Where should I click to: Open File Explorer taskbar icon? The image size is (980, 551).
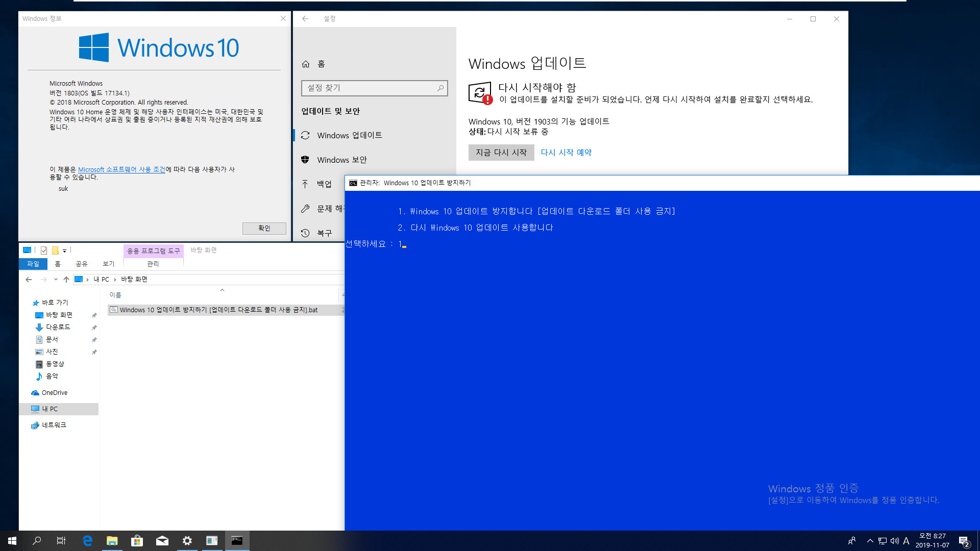coord(112,541)
